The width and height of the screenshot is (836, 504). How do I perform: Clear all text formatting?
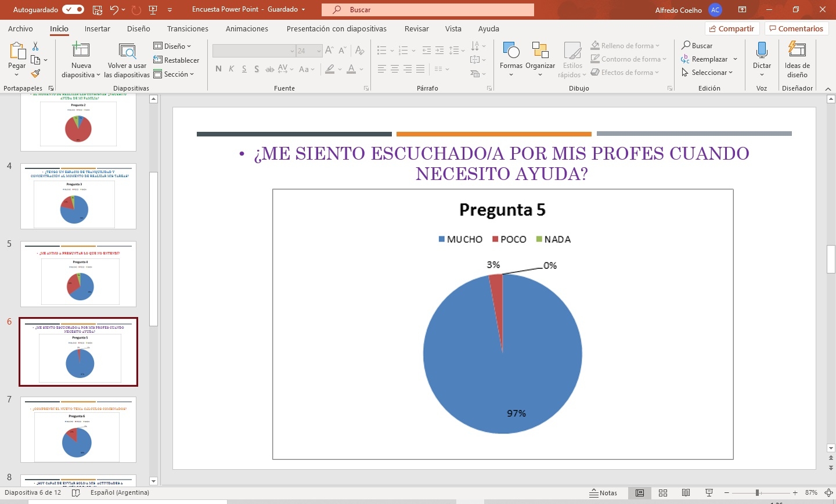(x=360, y=51)
